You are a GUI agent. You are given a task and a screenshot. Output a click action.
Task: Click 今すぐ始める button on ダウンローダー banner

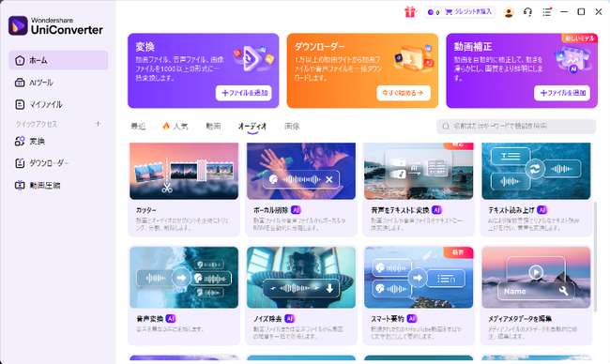coord(404,93)
